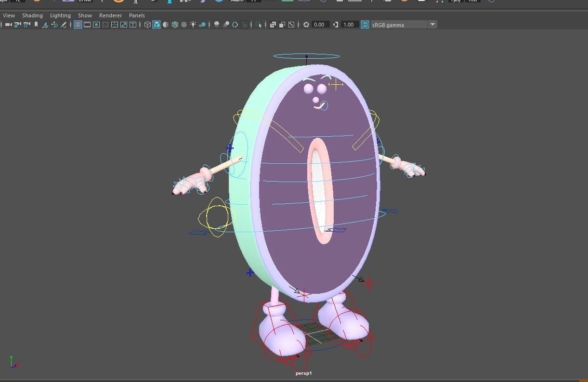Toggle the Lock Camera icon
Image resolution: width=588 pixels, height=382 pixels.
click(x=17, y=25)
